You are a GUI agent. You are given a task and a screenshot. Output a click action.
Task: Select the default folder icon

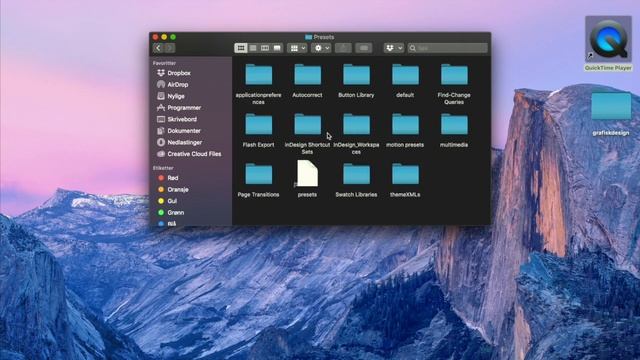pyautogui.click(x=405, y=75)
